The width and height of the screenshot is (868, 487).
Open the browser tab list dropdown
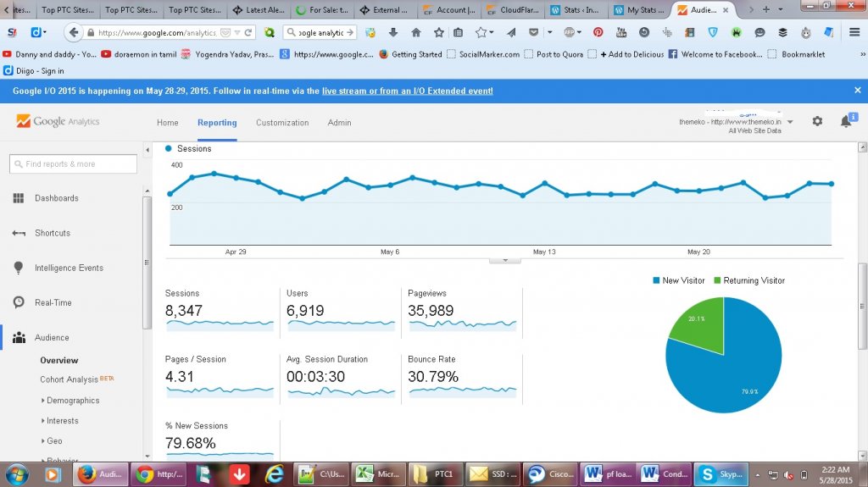click(x=781, y=9)
